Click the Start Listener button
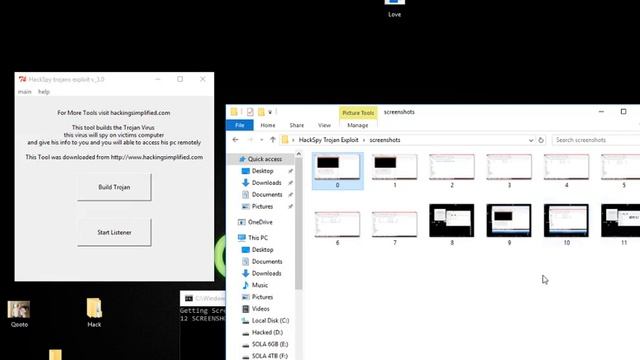Viewport: 640px width, 360px height. pyautogui.click(x=114, y=232)
